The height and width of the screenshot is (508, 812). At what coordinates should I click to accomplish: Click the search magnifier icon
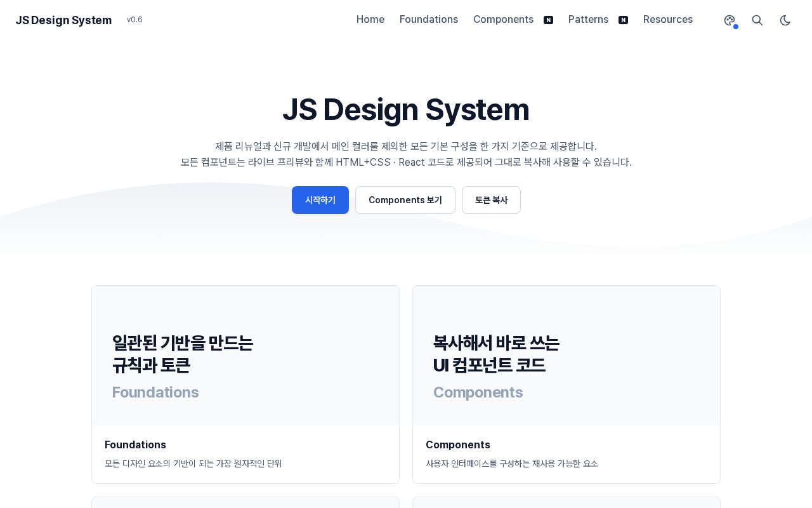click(x=757, y=20)
